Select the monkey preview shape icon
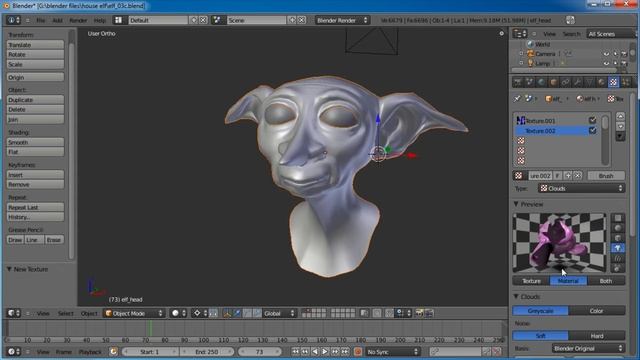The width and height of the screenshot is (640, 360). 618,248
